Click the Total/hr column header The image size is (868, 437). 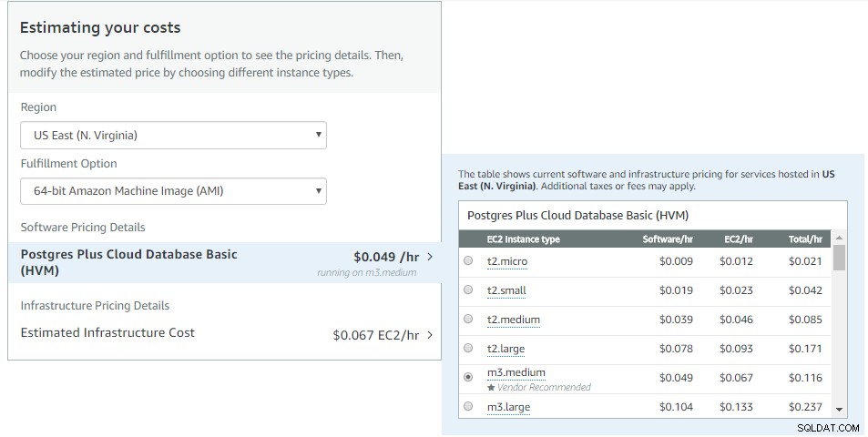(x=805, y=239)
